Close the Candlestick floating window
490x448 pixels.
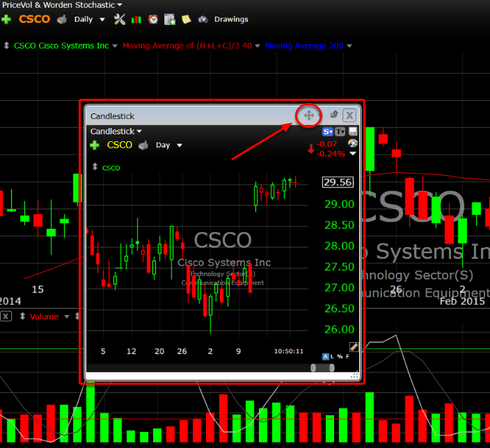pos(349,115)
